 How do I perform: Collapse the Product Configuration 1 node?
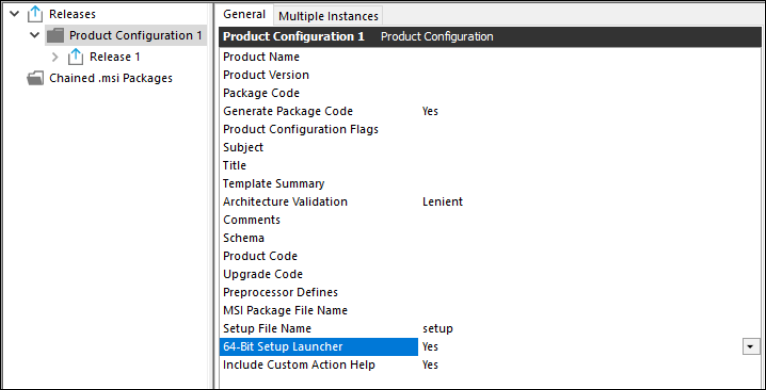tap(35, 35)
